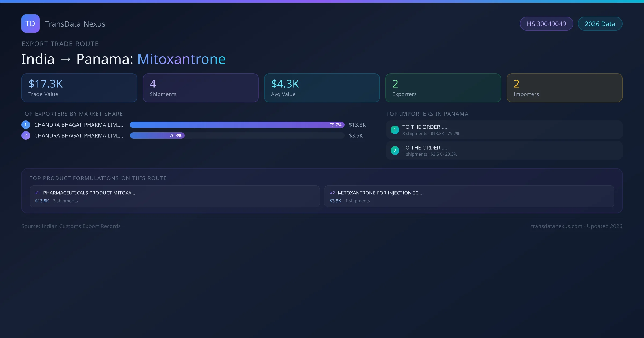Image resolution: width=644 pixels, height=338 pixels.
Task: Open the PHARMACEUTICALS PRODUCT MITOXA... formulation card
Action: click(174, 196)
